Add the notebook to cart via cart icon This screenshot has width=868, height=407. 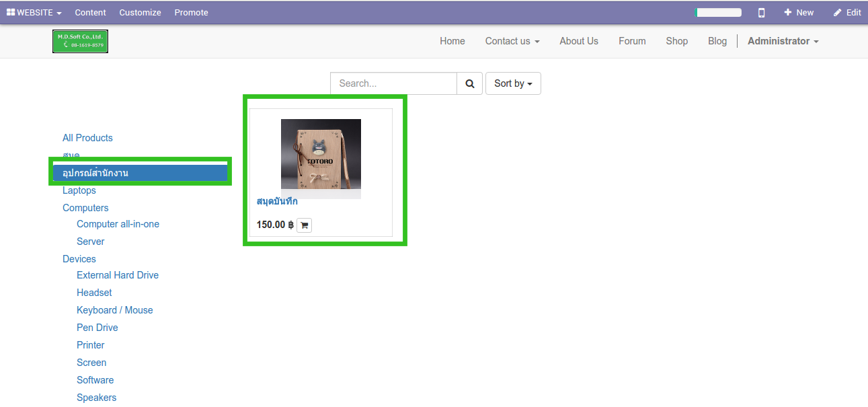point(304,225)
